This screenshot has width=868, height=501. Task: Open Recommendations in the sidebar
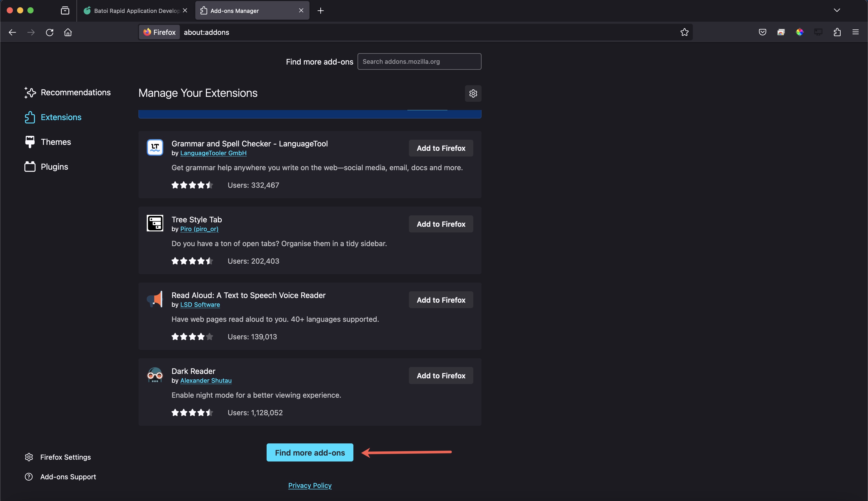(x=67, y=92)
